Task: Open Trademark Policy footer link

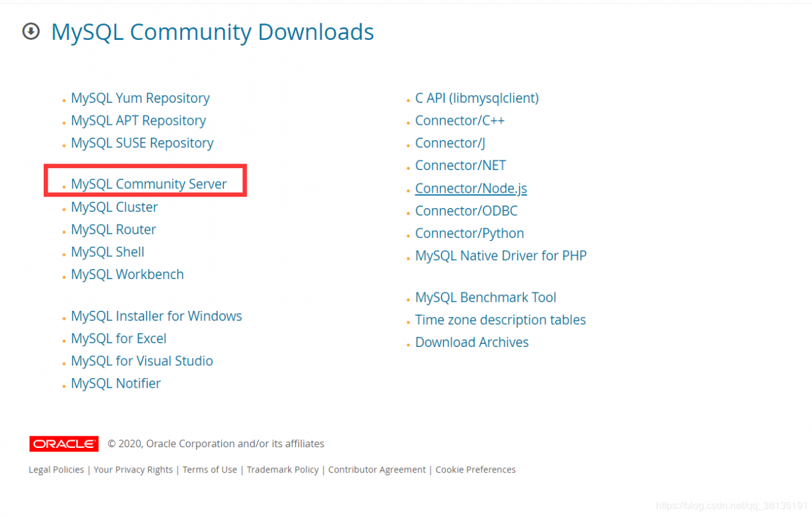Action: (283, 469)
